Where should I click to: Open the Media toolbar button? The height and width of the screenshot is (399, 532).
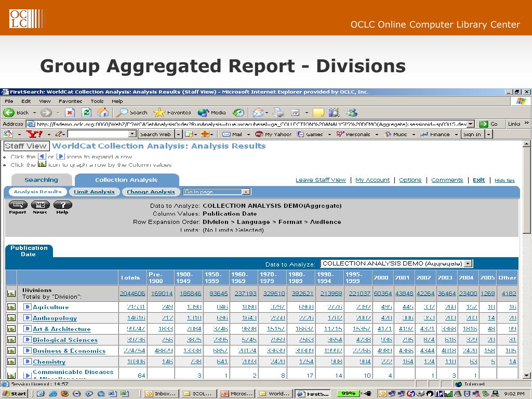[x=212, y=113]
